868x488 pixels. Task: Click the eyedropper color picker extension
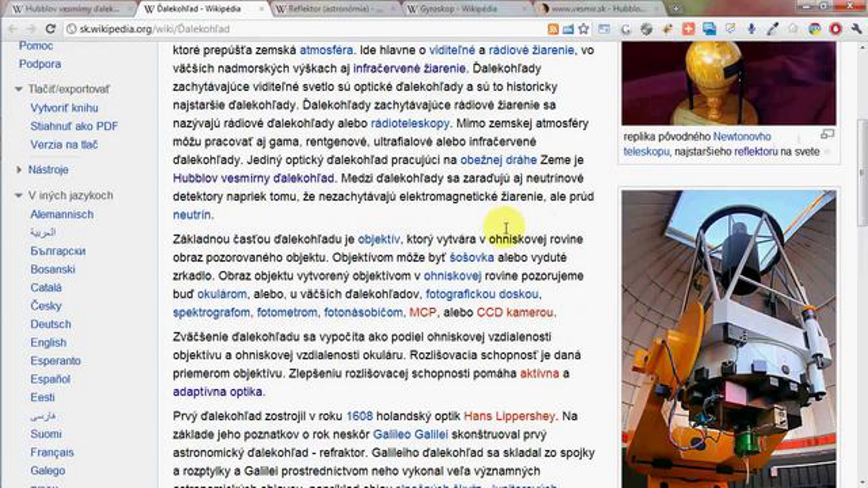[772, 29]
